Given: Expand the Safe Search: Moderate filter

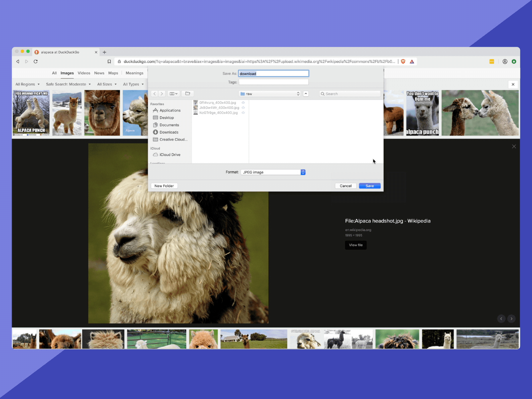Looking at the screenshot, I should click(x=68, y=84).
